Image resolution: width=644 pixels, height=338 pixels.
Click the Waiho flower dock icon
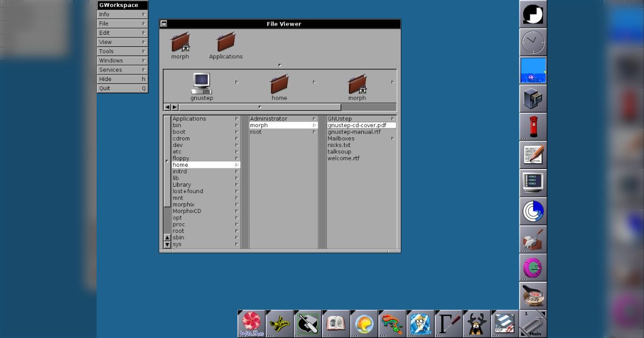251,324
